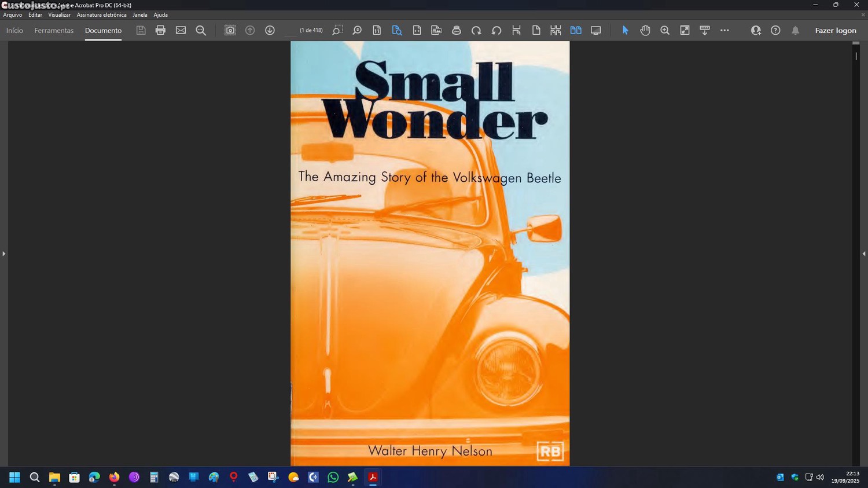Click the Fazer logon button
The width and height of the screenshot is (868, 488).
pyautogui.click(x=835, y=31)
